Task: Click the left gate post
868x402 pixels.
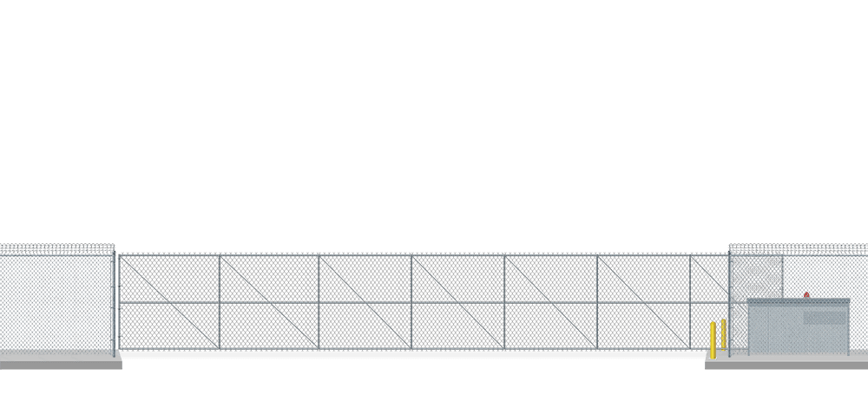Action: pyautogui.click(x=115, y=304)
